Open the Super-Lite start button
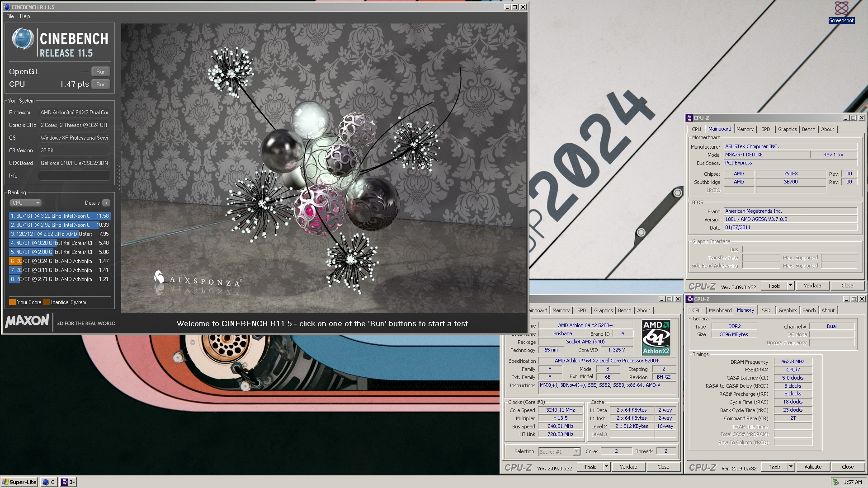 point(19,482)
